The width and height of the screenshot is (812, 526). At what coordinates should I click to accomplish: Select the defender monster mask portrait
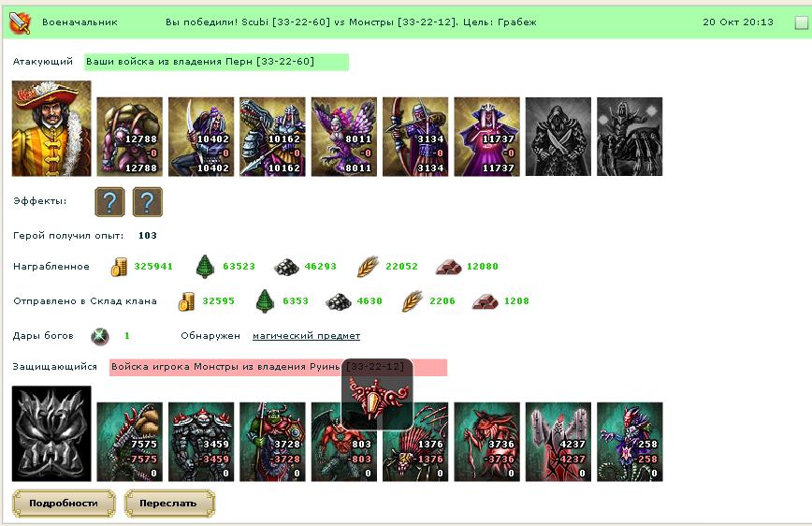pyautogui.click(x=51, y=433)
